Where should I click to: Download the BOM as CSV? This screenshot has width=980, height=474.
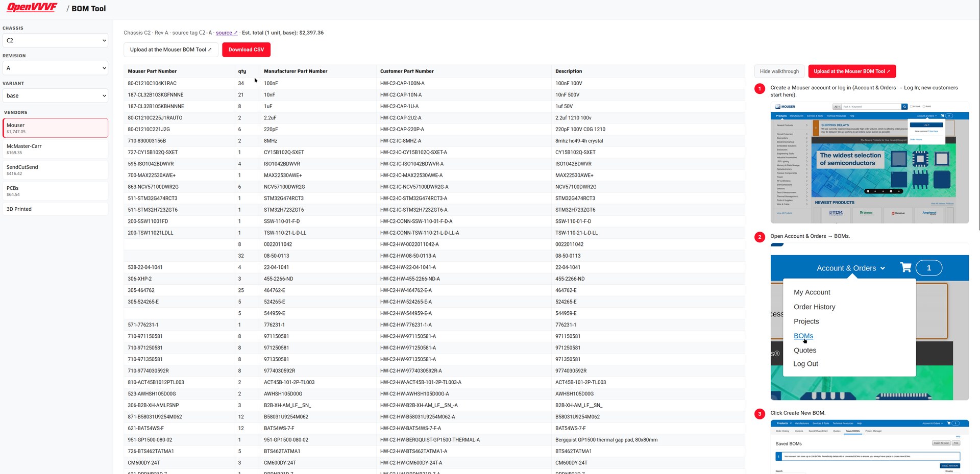coord(246,49)
